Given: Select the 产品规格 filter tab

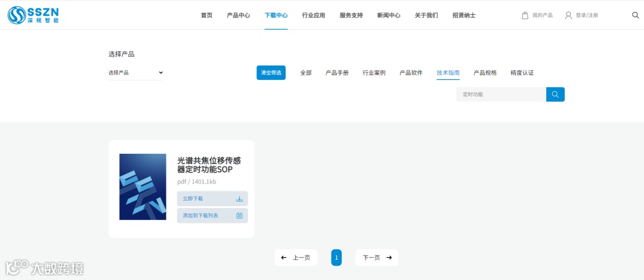Looking at the screenshot, I should (x=485, y=73).
